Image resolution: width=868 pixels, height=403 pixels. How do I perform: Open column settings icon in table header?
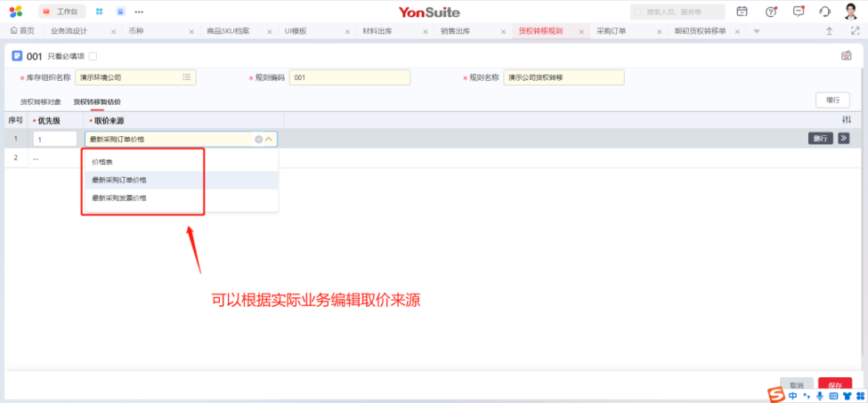pyautogui.click(x=846, y=120)
